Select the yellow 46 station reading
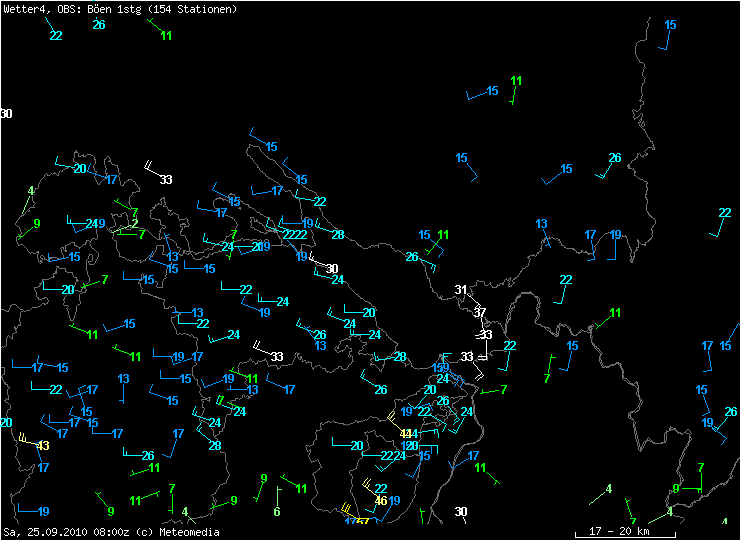 point(381,501)
